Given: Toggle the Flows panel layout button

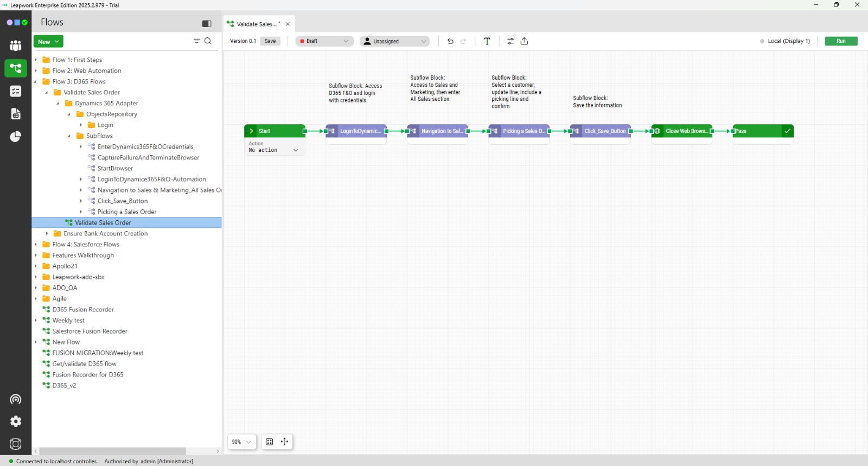Looking at the screenshot, I should pos(207,23).
